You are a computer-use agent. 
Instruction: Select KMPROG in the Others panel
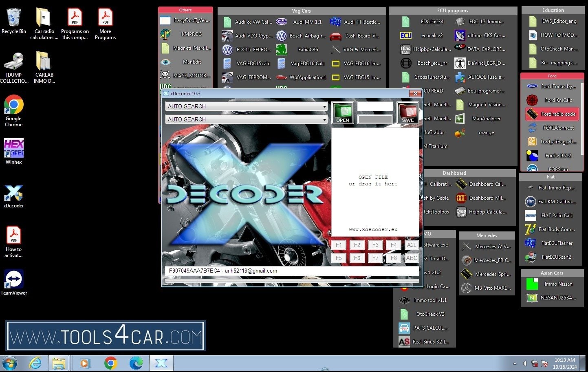[x=186, y=34]
